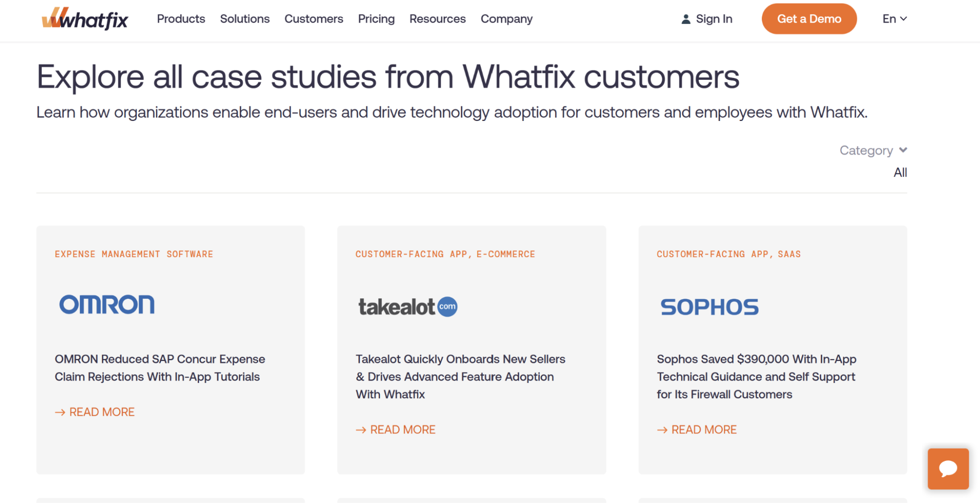Image resolution: width=980 pixels, height=503 pixels.
Task: Select the All category option
Action: coord(900,172)
